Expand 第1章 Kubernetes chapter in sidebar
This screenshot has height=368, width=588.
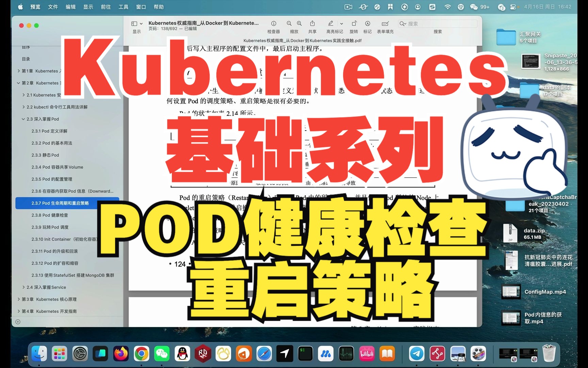(19, 71)
